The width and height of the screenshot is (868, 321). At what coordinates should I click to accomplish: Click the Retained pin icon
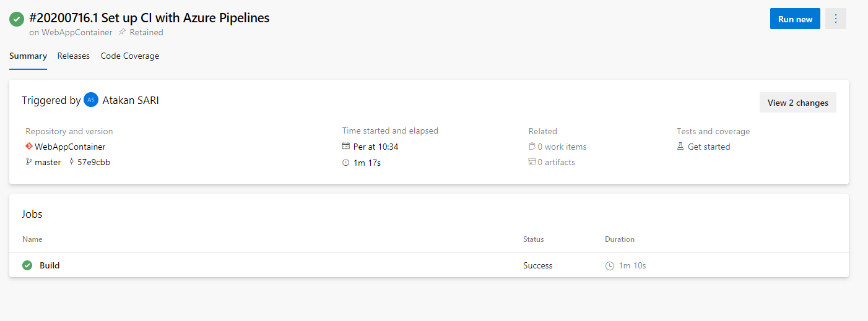(122, 32)
